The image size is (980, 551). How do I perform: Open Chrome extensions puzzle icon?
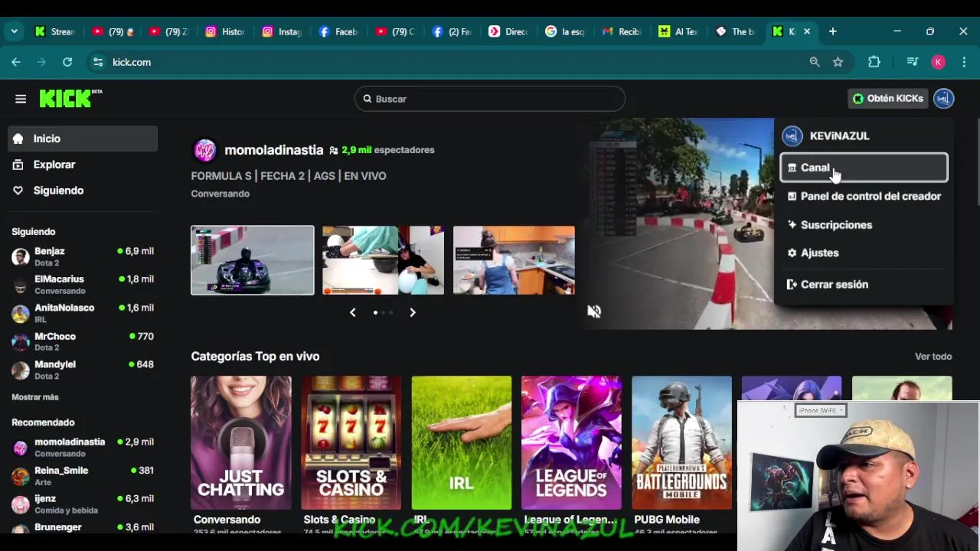pyautogui.click(x=874, y=62)
